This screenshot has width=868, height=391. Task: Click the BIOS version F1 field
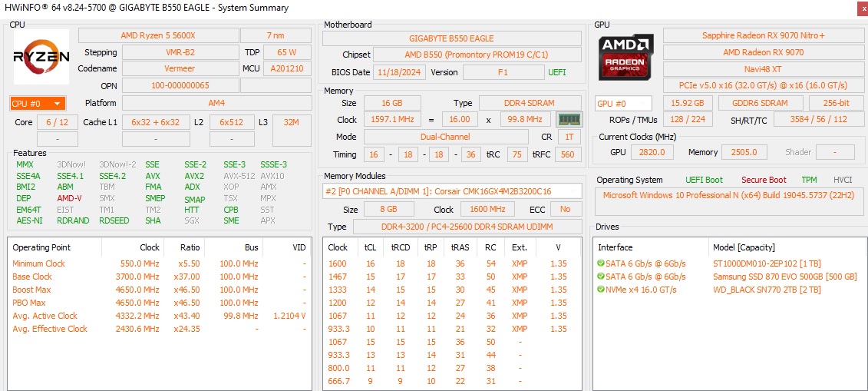coord(503,72)
